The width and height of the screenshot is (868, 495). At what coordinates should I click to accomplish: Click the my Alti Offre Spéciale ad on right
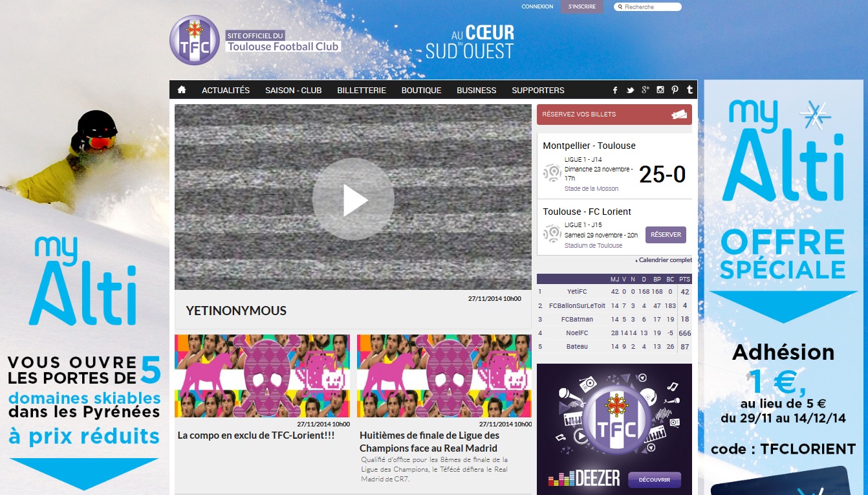click(x=785, y=287)
